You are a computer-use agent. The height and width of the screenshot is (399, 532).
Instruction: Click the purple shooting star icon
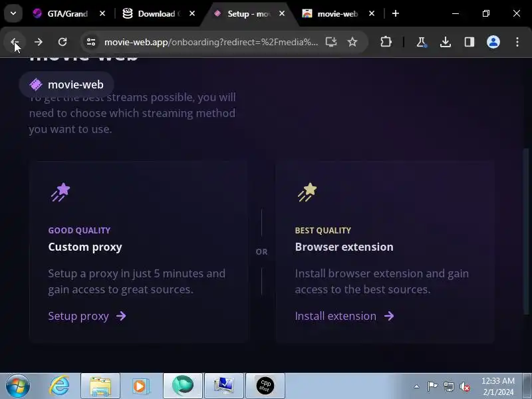point(61,192)
